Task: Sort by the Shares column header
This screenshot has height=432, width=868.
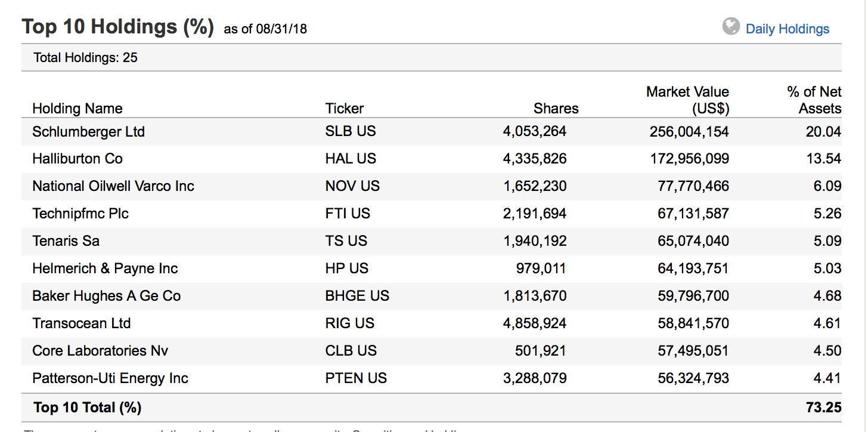Action: (556, 109)
